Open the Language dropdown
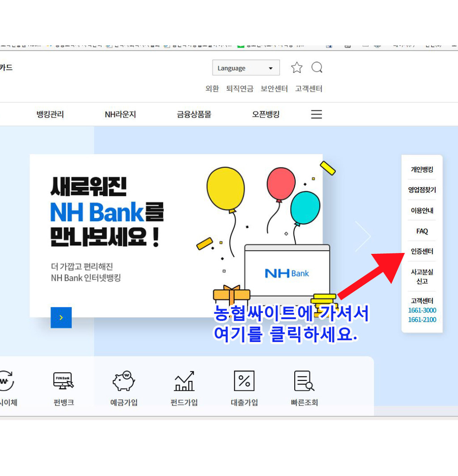Screen dimensions: 458x476 pos(246,67)
